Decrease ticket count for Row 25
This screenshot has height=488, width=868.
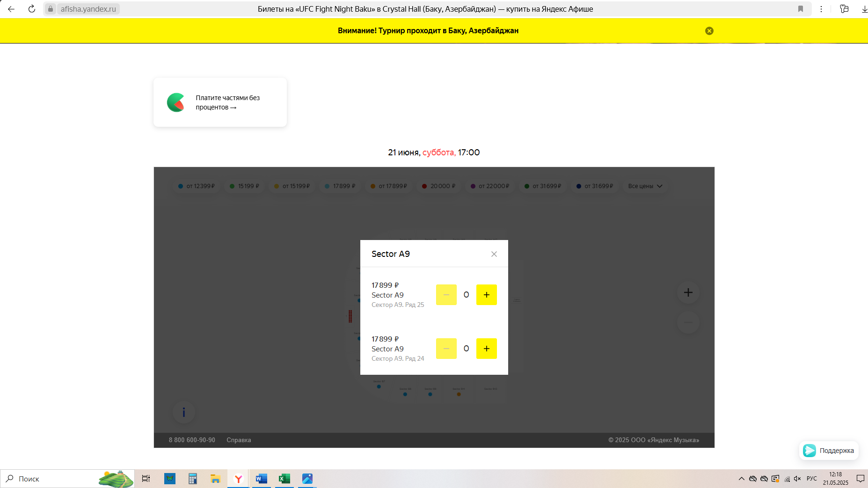tap(446, 295)
